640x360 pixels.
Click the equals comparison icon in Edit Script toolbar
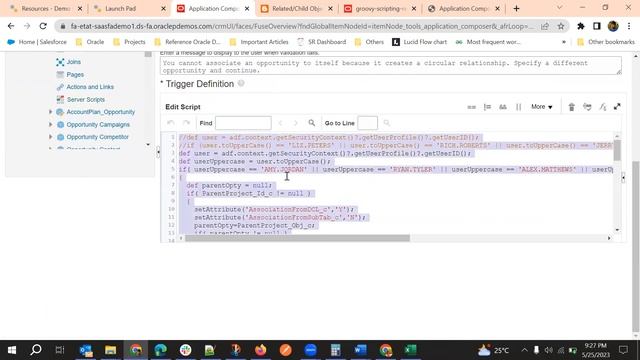[471, 107]
